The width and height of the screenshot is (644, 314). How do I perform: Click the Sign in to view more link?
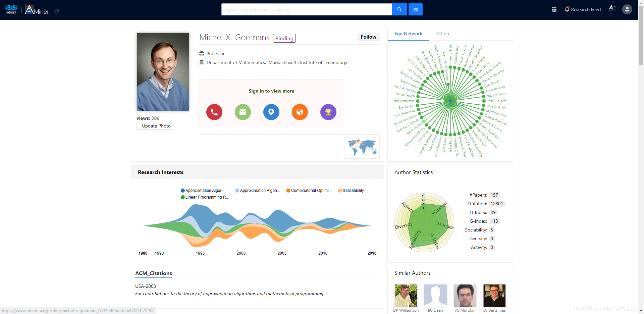[x=271, y=91]
